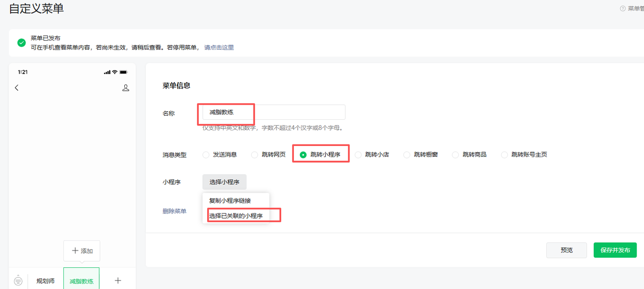Select the 减脂教练 menu tab

(82, 281)
